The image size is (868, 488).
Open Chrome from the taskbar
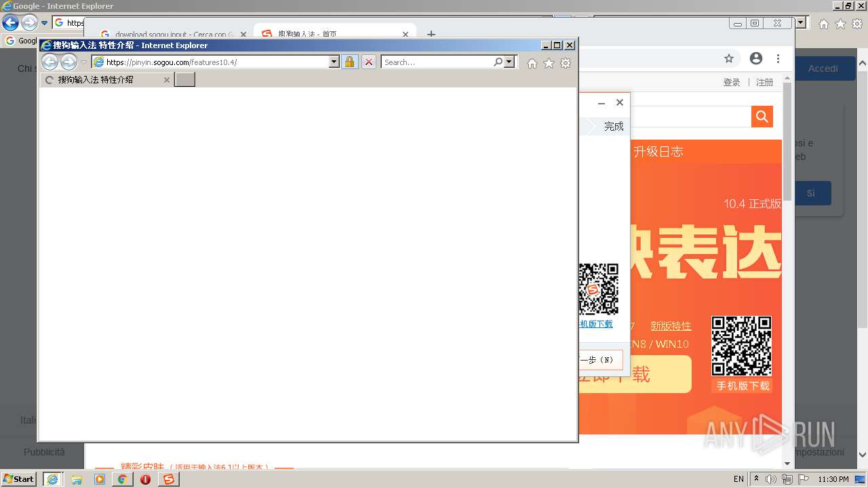[122, 479]
